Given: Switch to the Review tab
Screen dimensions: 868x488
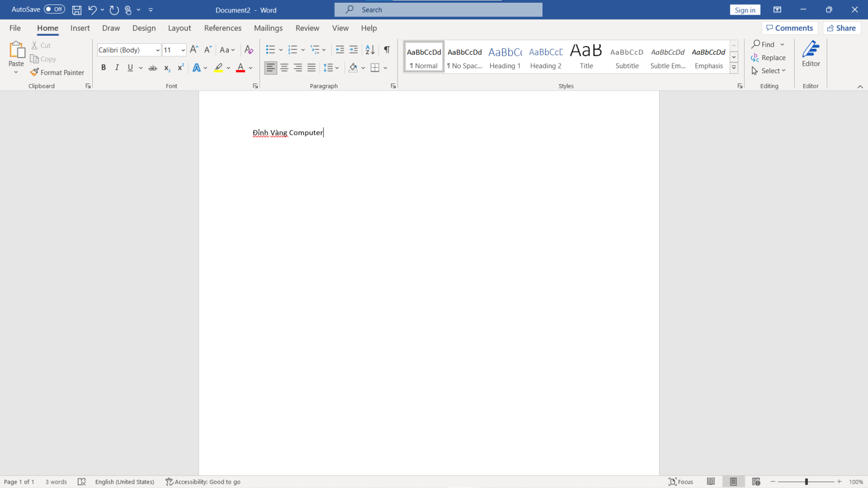Looking at the screenshot, I should (x=307, y=28).
